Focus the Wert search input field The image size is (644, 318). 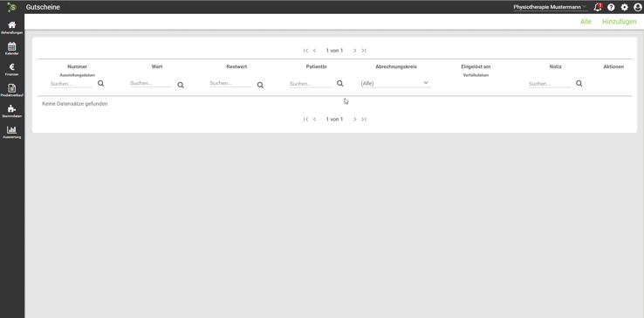pyautogui.click(x=151, y=84)
